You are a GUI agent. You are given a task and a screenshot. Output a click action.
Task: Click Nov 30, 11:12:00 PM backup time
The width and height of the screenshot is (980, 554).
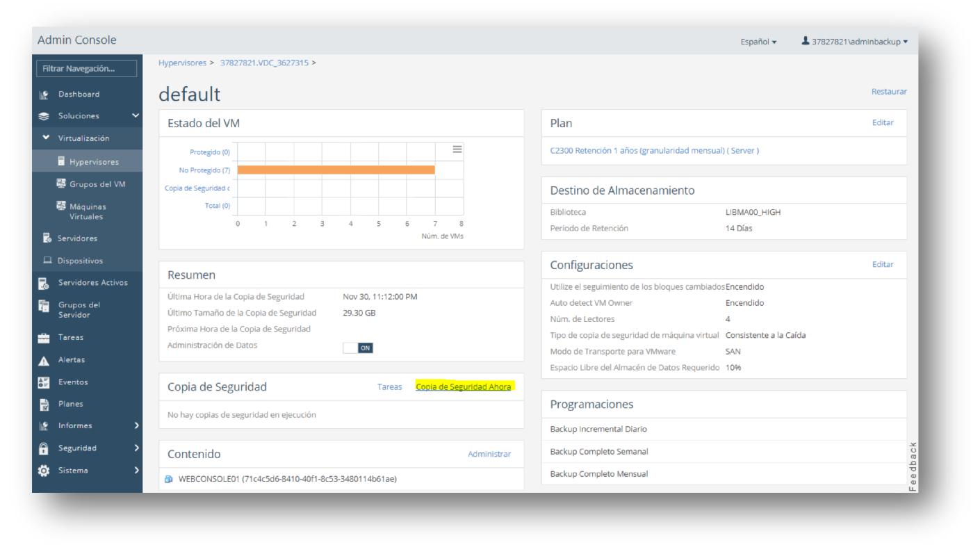[x=381, y=298]
